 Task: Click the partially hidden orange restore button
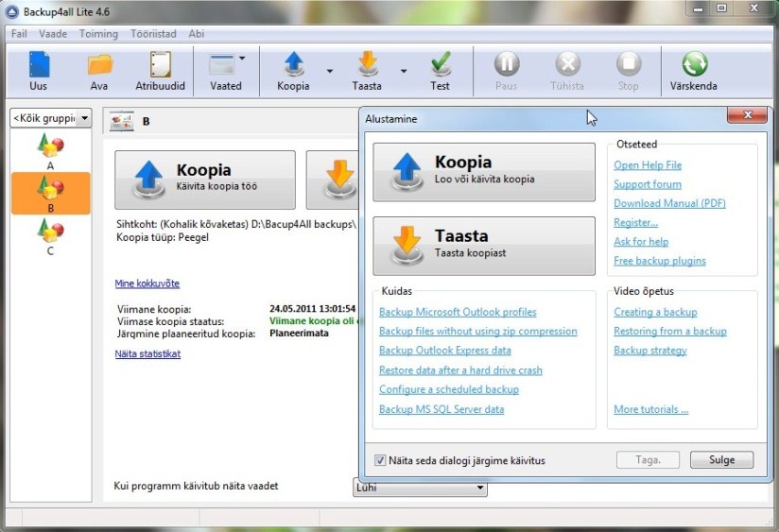[x=333, y=180]
